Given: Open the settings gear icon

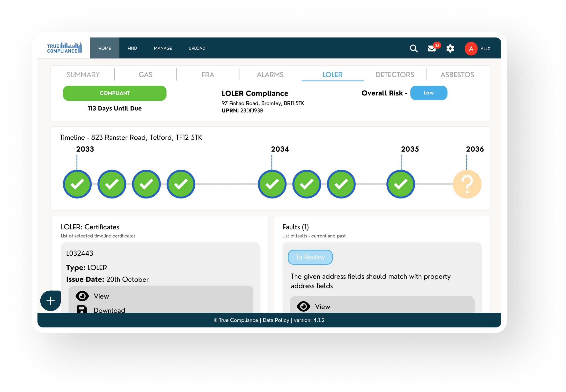Looking at the screenshot, I should pos(450,48).
